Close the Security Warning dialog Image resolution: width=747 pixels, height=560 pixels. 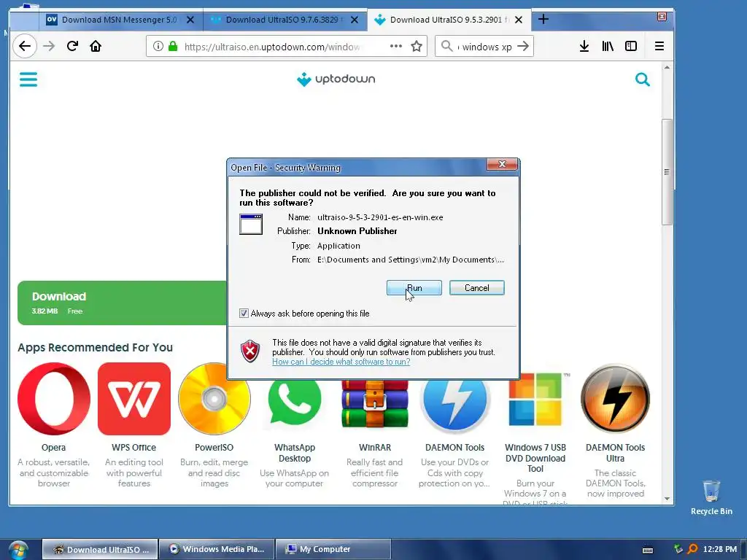502,164
